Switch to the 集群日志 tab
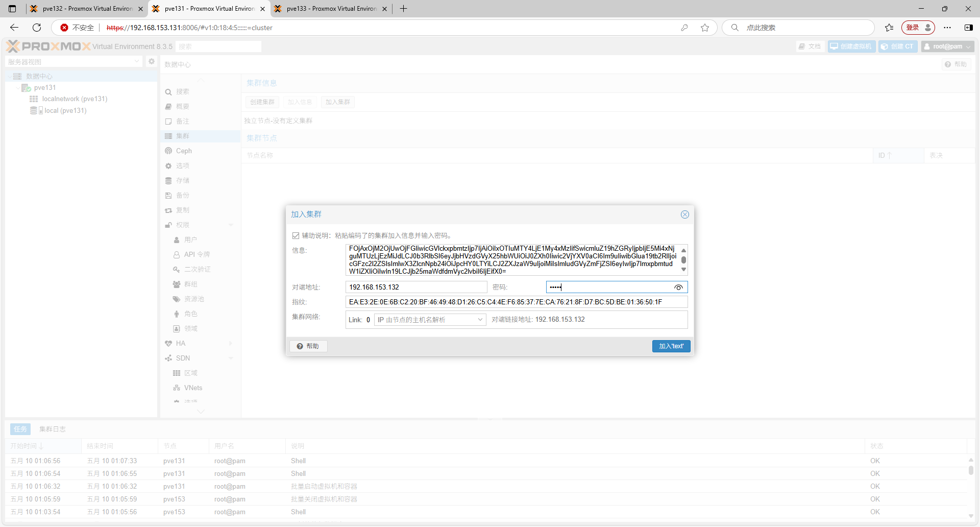The width and height of the screenshot is (980, 527). 53,429
